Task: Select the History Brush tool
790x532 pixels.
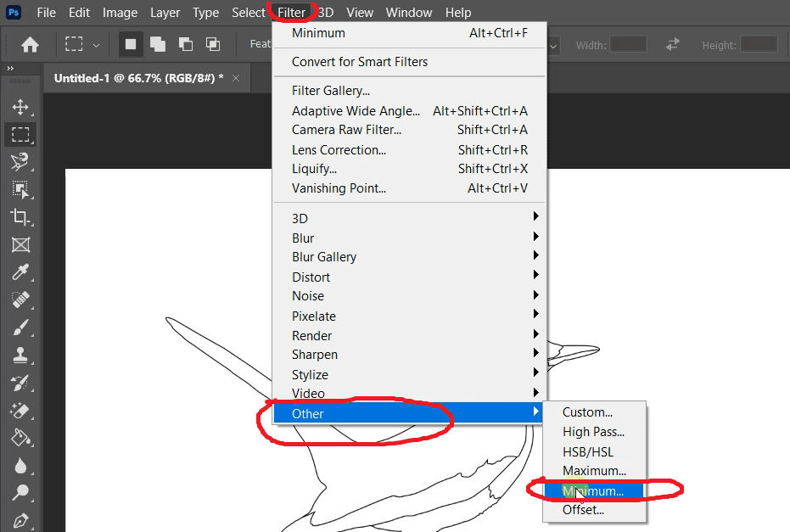Action: [x=20, y=383]
